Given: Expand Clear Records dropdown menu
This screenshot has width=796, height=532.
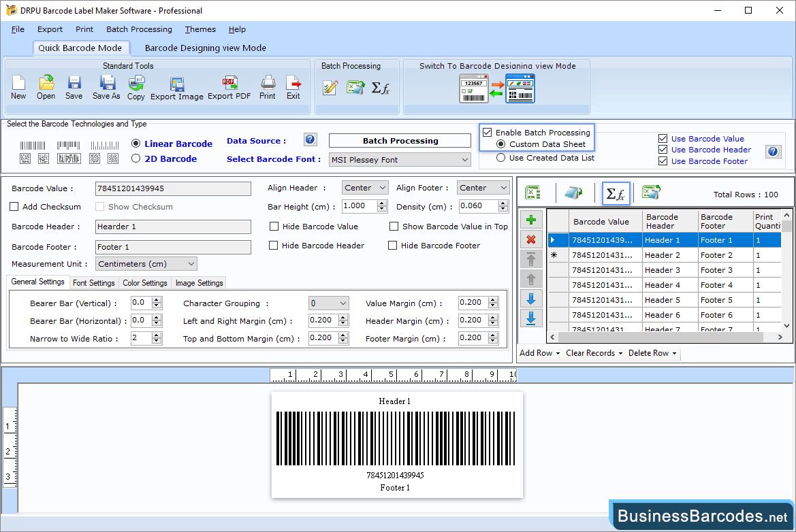Looking at the screenshot, I should pos(594,353).
